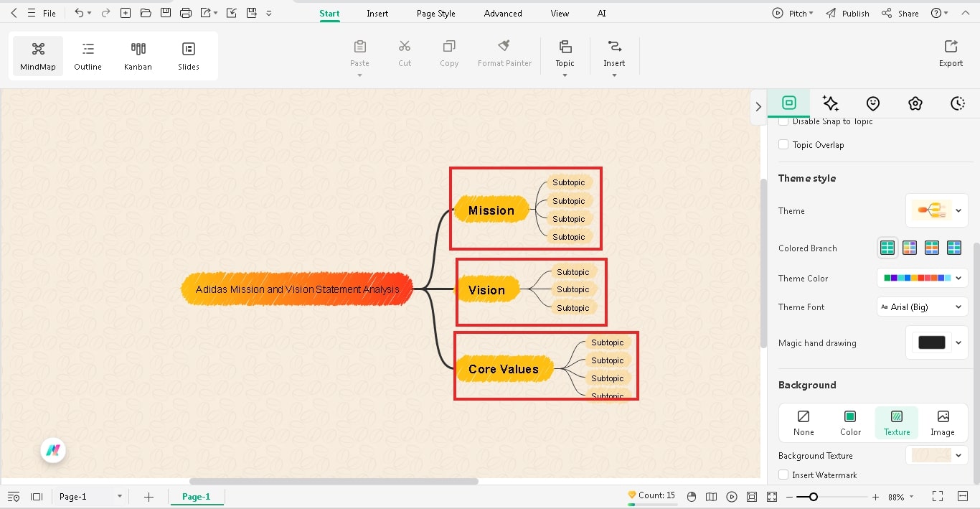Start Pitch presentation mode

[793, 14]
